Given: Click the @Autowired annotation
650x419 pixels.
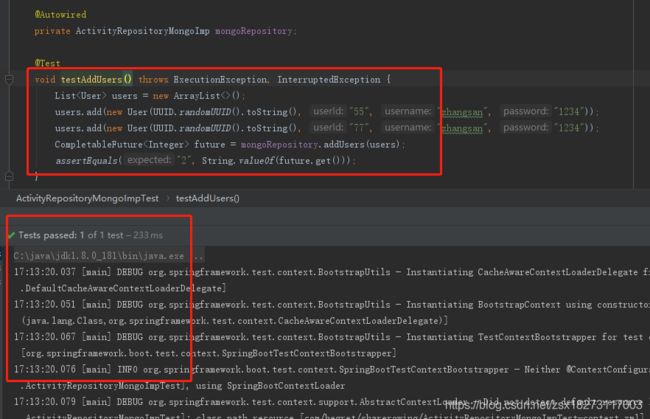Looking at the screenshot, I should pyautogui.click(x=61, y=15).
